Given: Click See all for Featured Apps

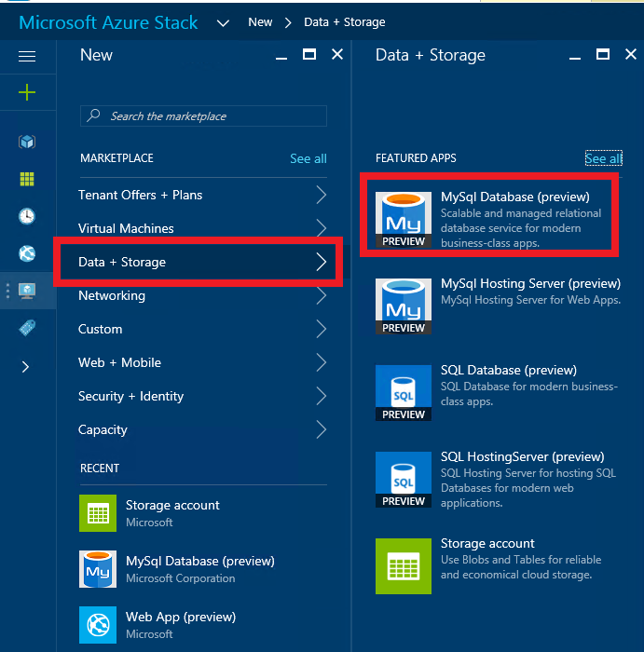Looking at the screenshot, I should 603,158.
